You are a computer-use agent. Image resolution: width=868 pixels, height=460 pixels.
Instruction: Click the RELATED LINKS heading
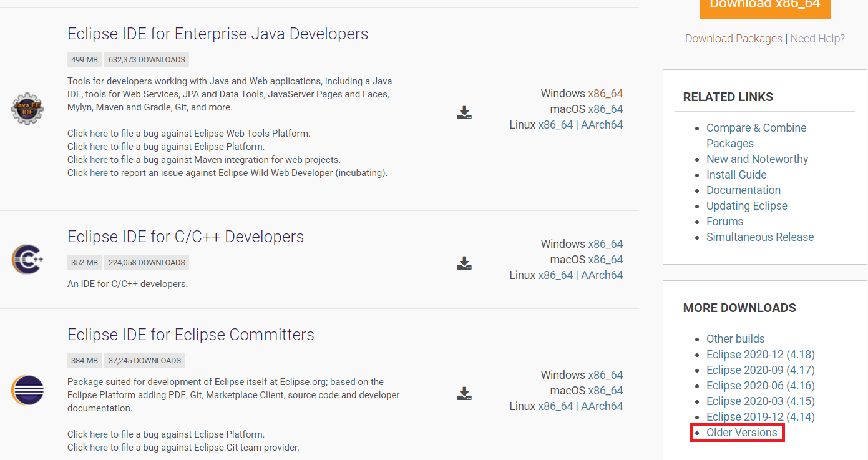coord(728,97)
